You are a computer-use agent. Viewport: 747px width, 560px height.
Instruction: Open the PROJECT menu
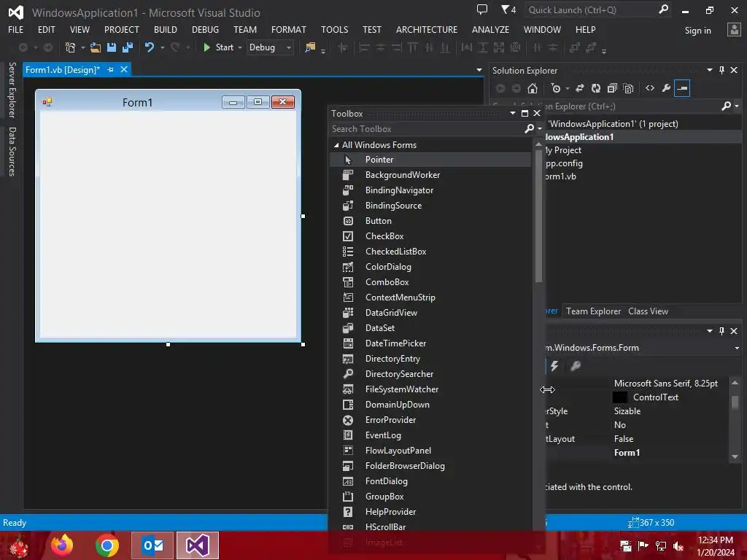[x=122, y=29]
